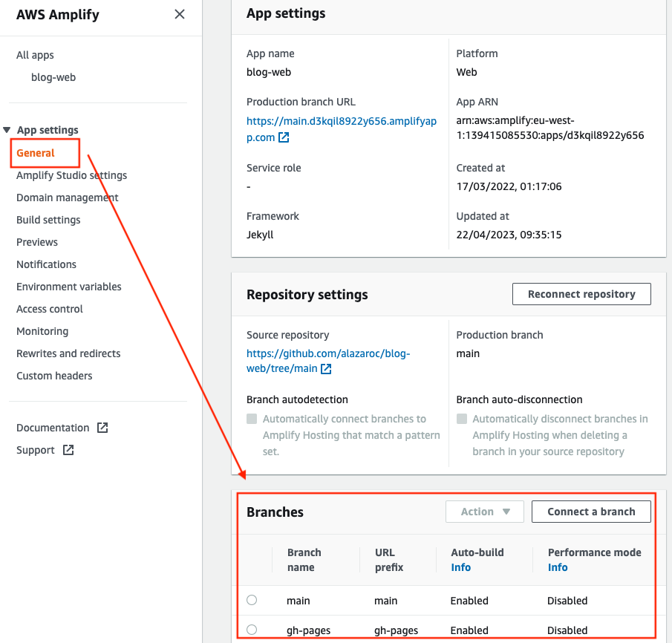Open Access control
Screen dimensions: 672x643
[x=49, y=309]
